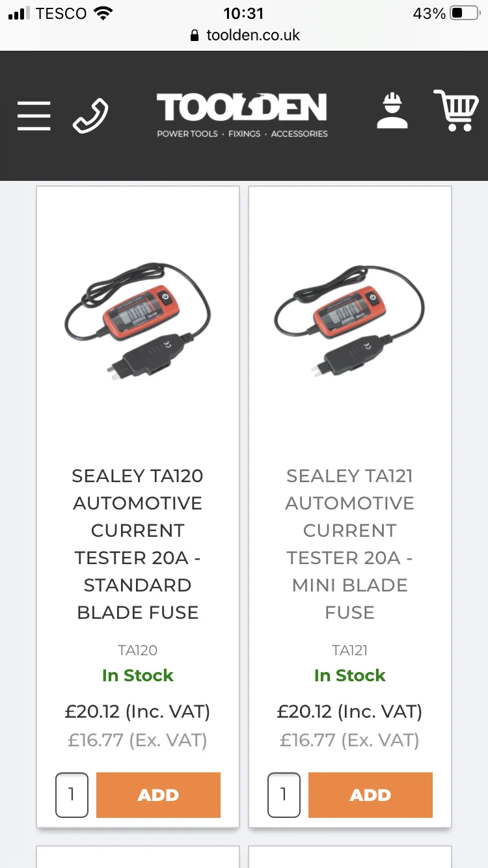Focus the TA121 quantity field

(284, 794)
